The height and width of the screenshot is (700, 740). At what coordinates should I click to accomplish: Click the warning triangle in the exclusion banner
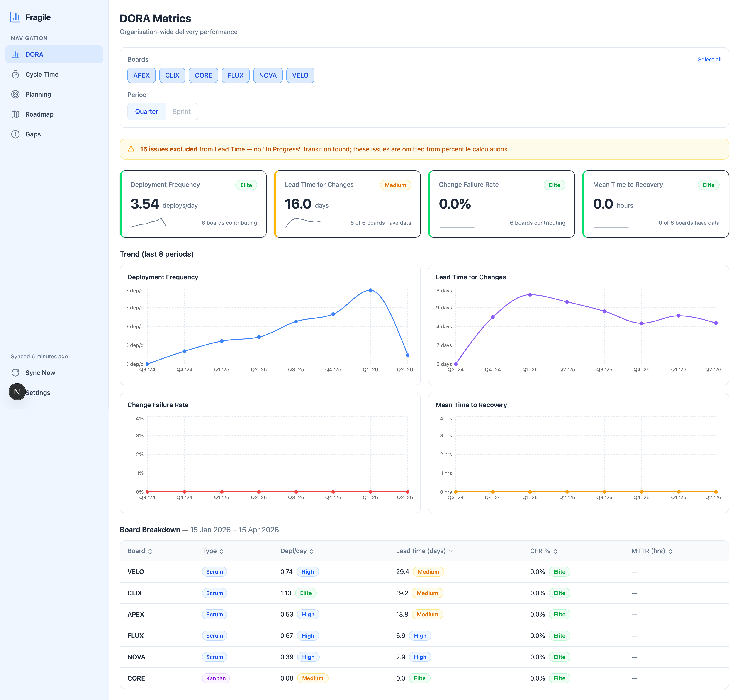(x=131, y=149)
